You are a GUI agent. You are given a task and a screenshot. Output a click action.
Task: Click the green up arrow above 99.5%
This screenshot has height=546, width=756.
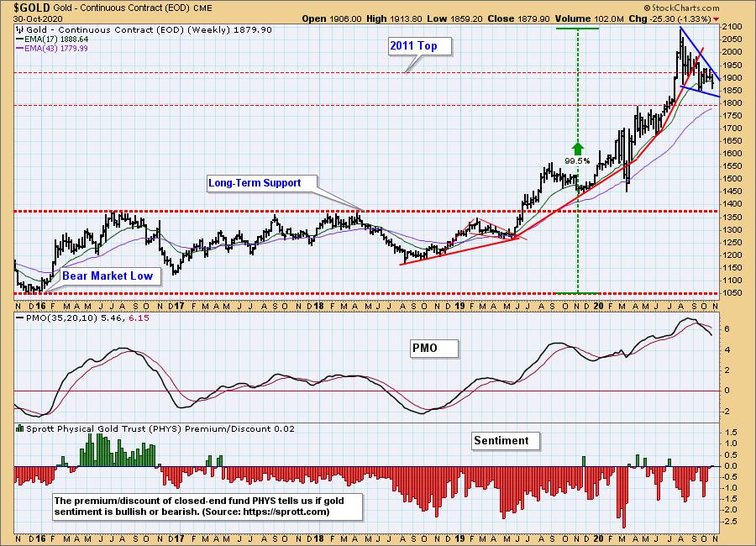point(578,149)
